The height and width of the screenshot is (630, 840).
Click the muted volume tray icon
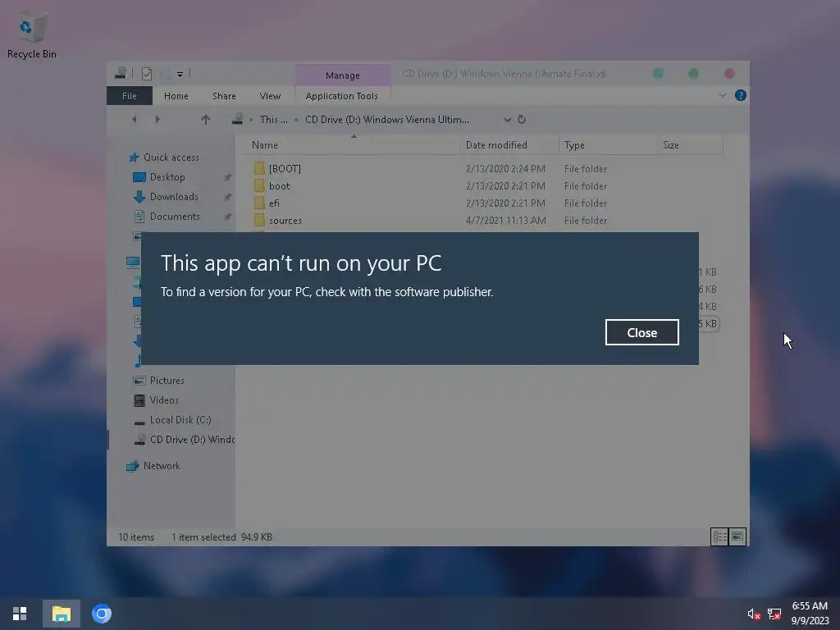(x=754, y=614)
